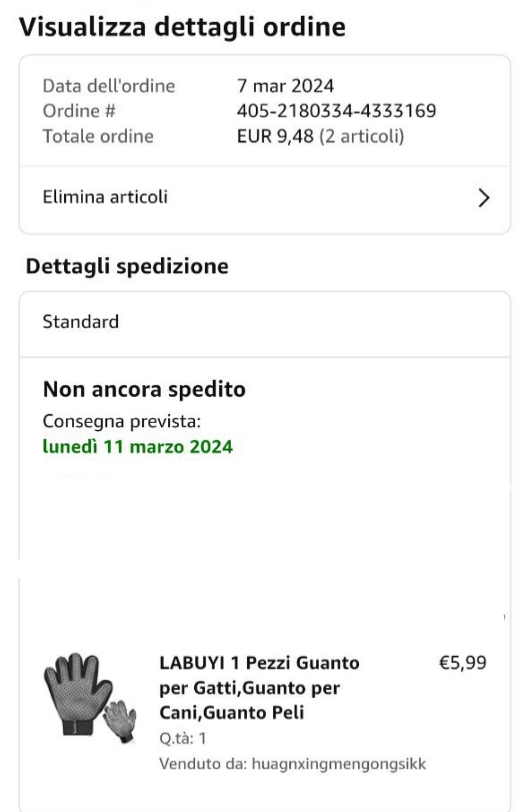Tap the Q.tà: 1 quantity text

click(x=182, y=738)
